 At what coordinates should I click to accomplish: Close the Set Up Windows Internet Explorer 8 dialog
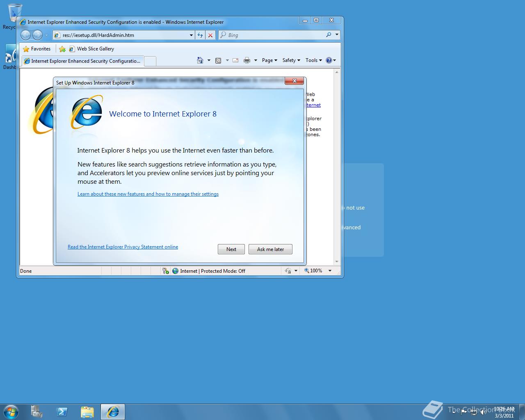(294, 81)
